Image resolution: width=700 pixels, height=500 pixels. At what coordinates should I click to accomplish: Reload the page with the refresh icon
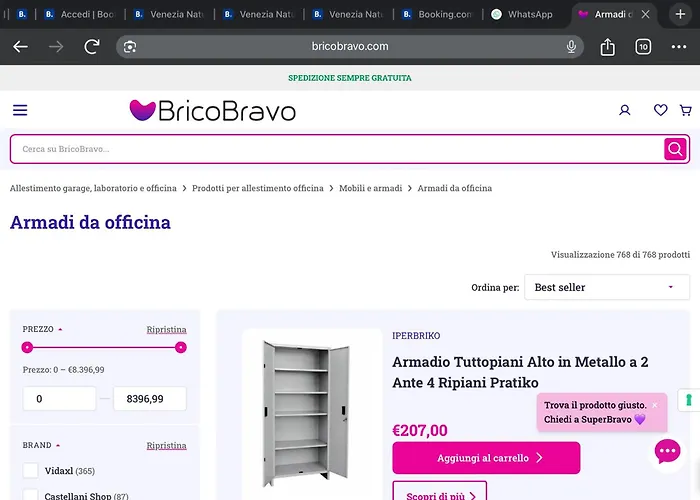click(92, 47)
